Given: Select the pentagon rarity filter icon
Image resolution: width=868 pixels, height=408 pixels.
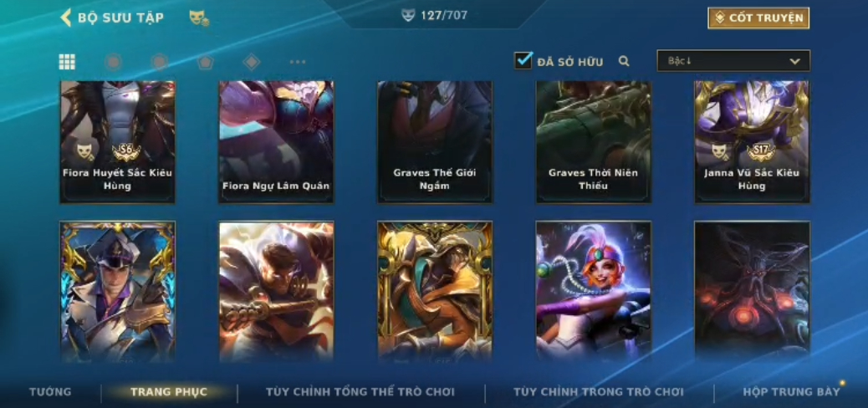Looking at the screenshot, I should point(206,62).
